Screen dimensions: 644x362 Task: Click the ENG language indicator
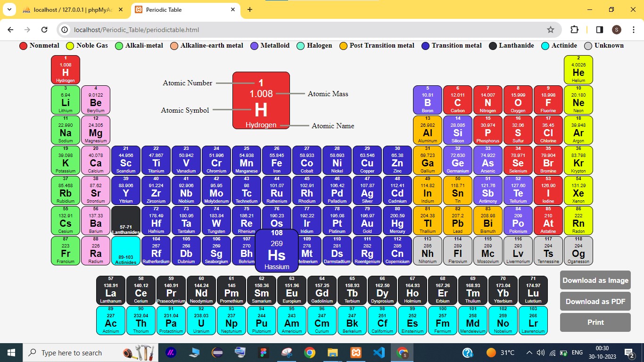coord(577,353)
